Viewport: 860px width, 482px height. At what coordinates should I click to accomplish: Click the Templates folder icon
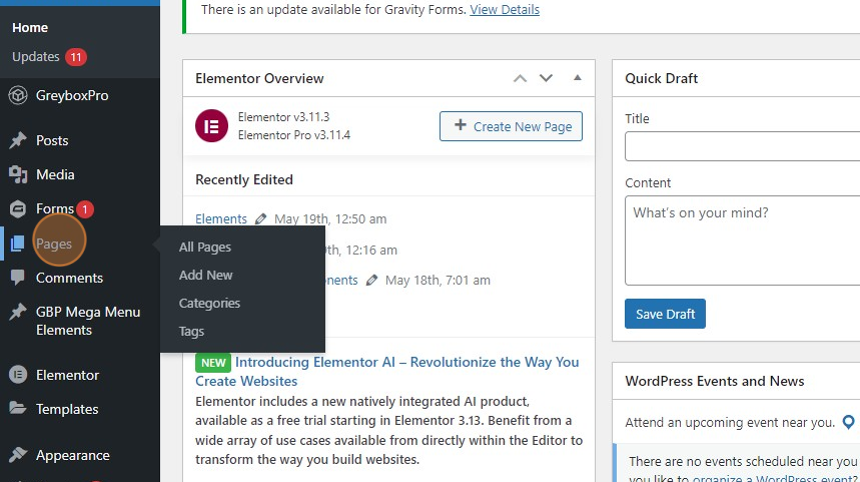coord(18,409)
